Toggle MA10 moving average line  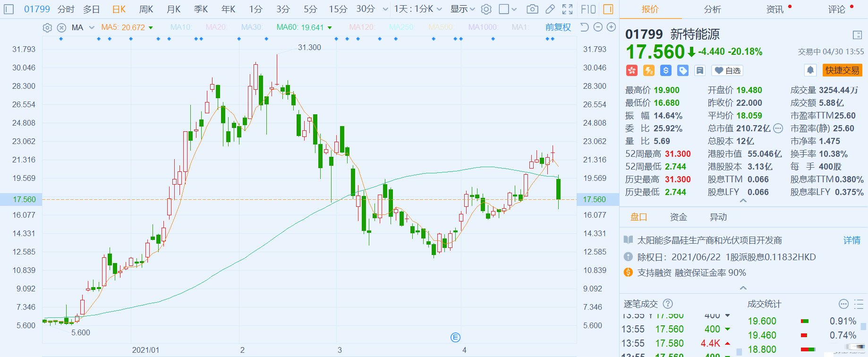coord(180,27)
